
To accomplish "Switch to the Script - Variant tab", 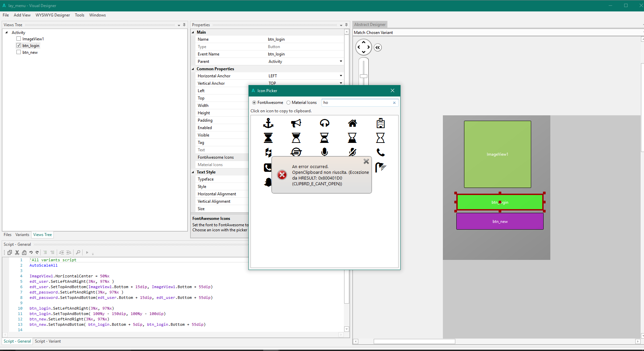I will tap(48, 341).
